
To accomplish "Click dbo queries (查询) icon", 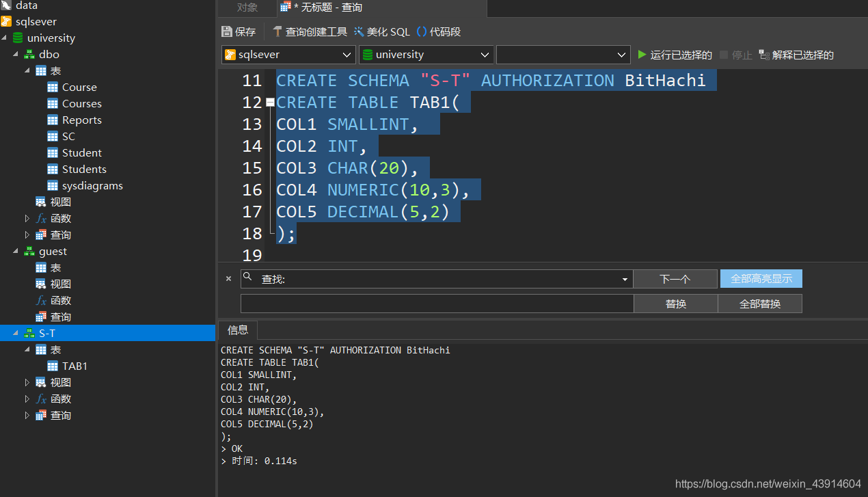I will [x=41, y=235].
